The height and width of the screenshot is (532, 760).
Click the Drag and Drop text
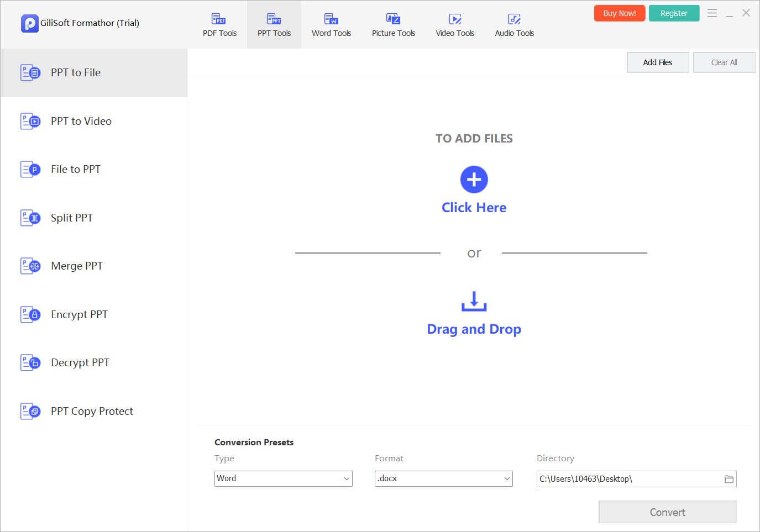tap(474, 329)
